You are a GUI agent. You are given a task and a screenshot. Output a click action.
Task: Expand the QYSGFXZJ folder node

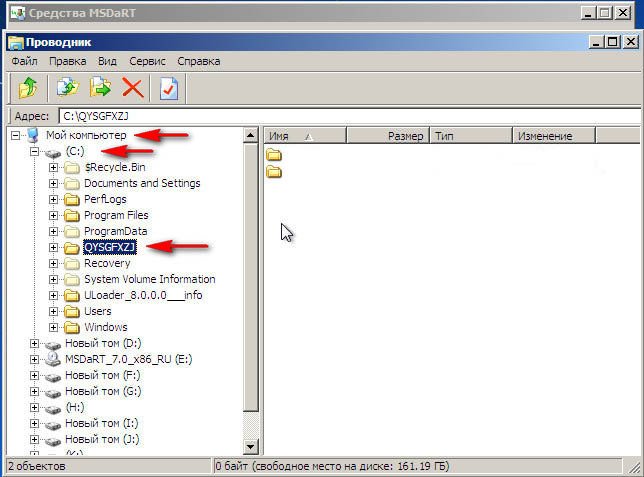click(53, 248)
